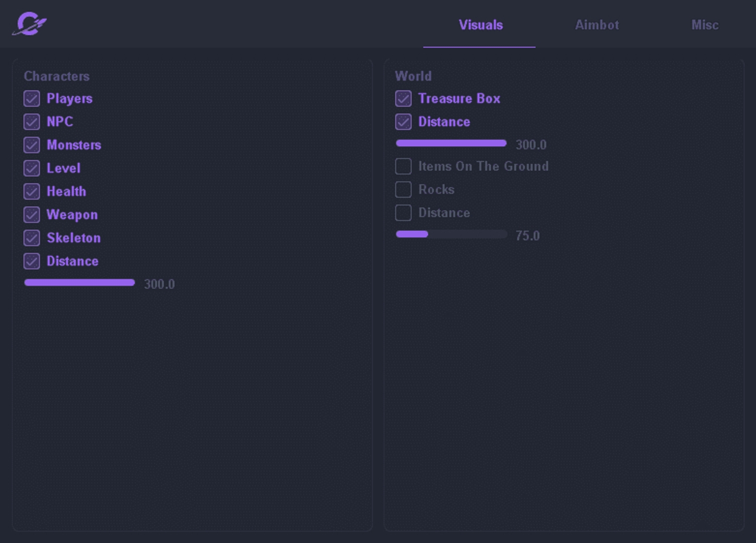This screenshot has width=756, height=543.
Task: Turn off the Health checkbox
Action: pyautogui.click(x=32, y=192)
